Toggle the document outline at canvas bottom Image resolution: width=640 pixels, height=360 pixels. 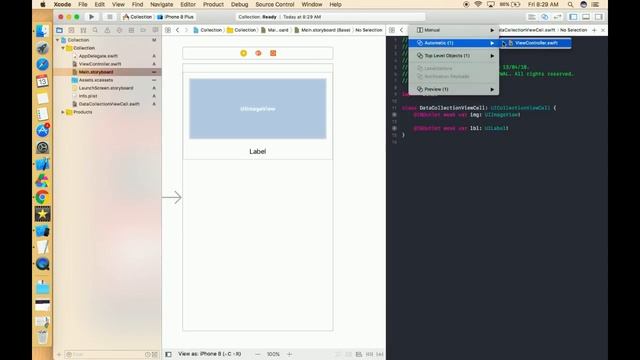click(x=168, y=354)
